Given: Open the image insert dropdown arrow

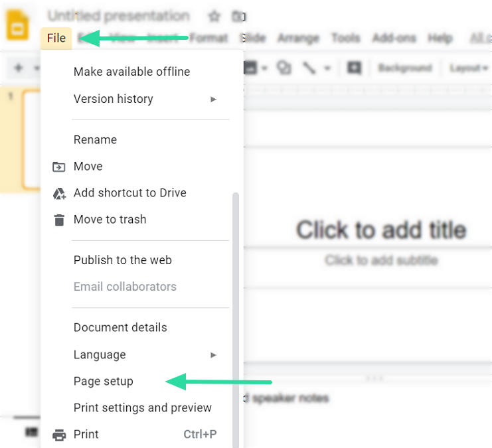Looking at the screenshot, I should tap(264, 68).
